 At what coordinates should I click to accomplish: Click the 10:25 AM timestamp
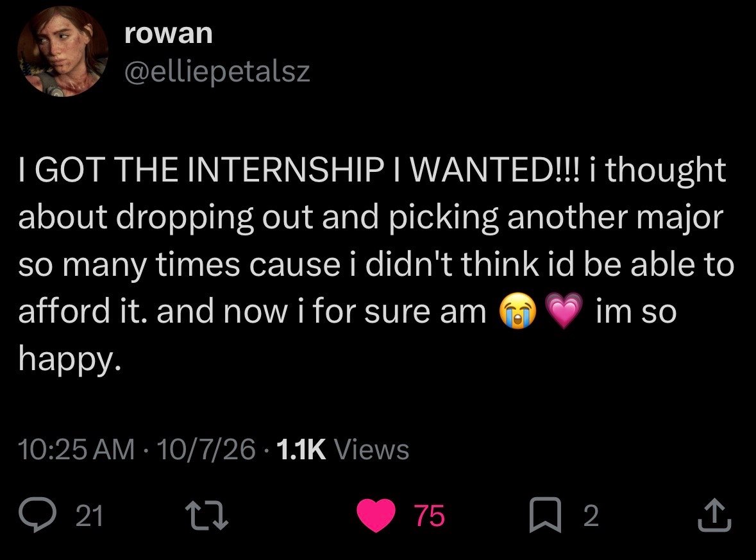point(77,450)
